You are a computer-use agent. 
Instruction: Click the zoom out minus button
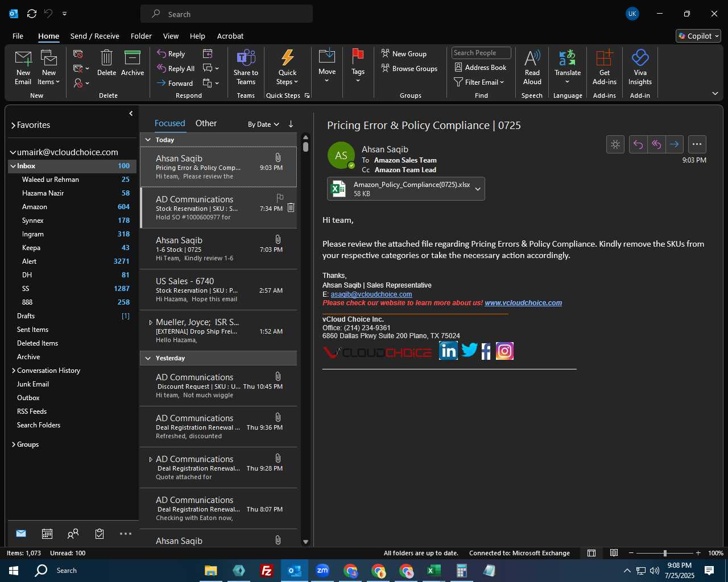coord(631,553)
